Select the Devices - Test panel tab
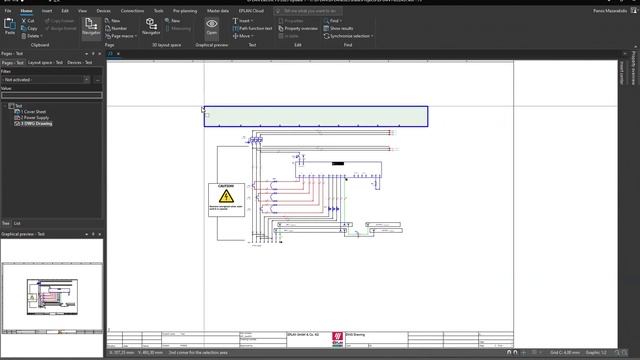This screenshot has width=640, height=360. click(79, 62)
